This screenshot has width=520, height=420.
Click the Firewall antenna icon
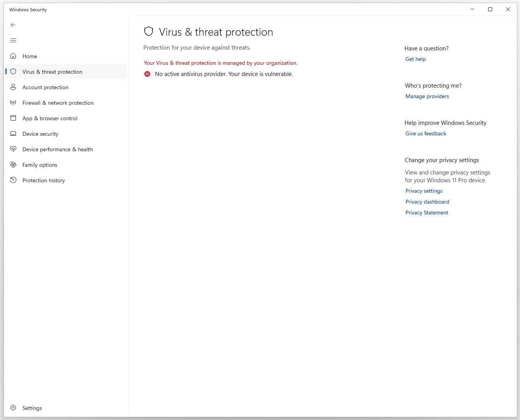coord(13,103)
